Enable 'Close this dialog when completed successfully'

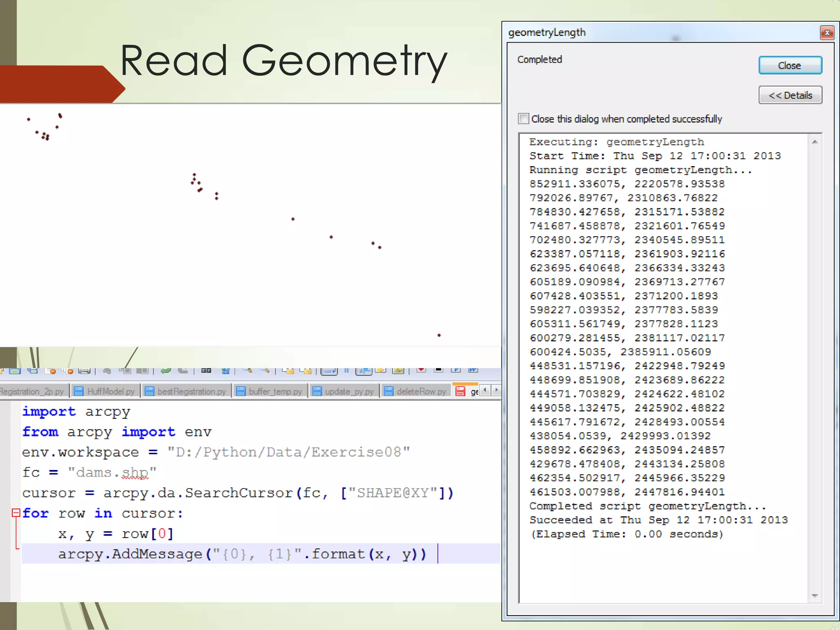(523, 119)
